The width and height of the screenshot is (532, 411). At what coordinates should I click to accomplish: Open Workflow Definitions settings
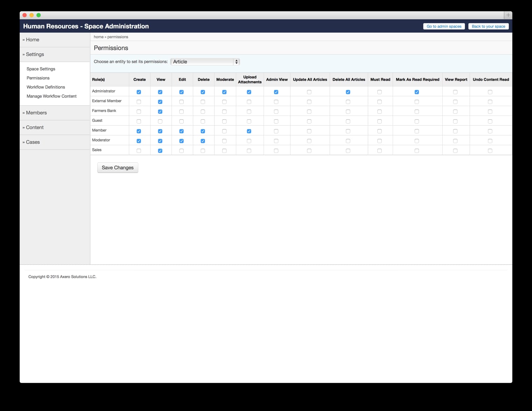(x=45, y=87)
